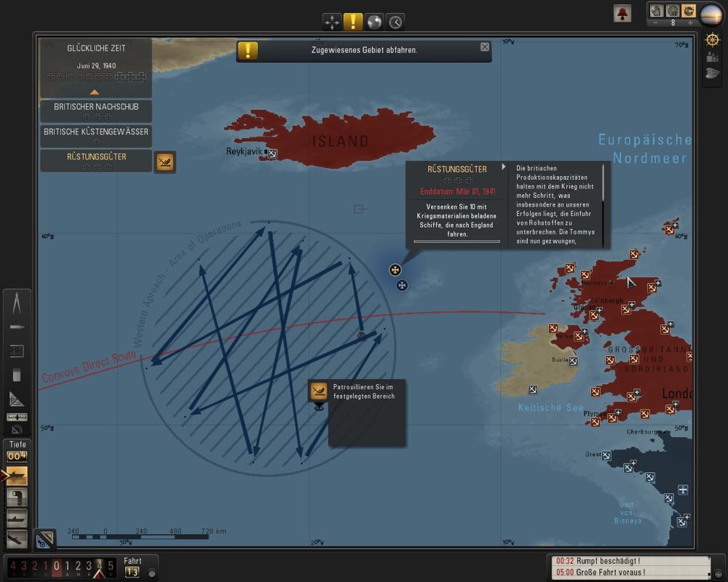This screenshot has height=582, width=728.
Task: Click the red alarm bell icon
Action: click(622, 14)
